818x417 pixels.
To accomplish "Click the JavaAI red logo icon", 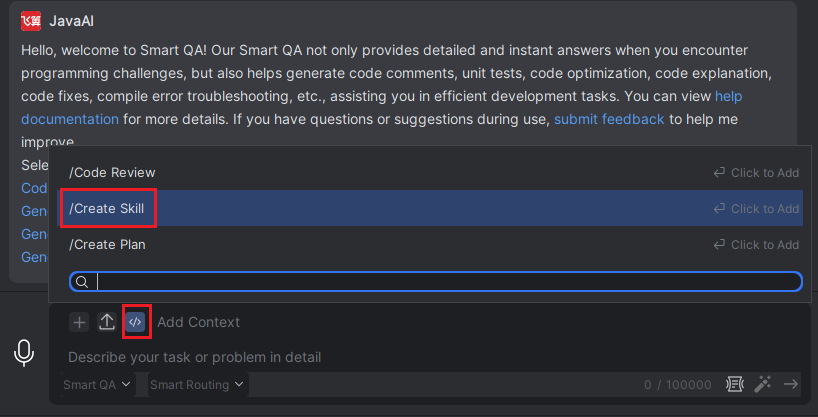I will pos(31,21).
